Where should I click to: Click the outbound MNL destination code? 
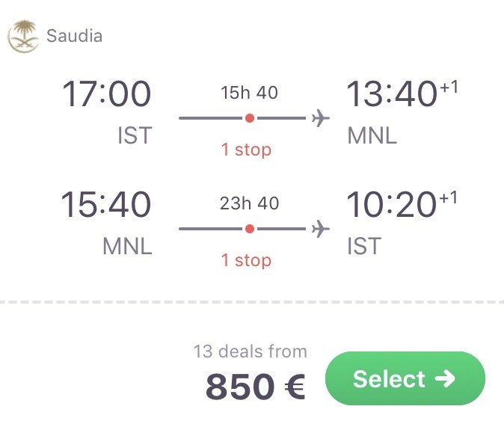pyautogui.click(x=372, y=135)
